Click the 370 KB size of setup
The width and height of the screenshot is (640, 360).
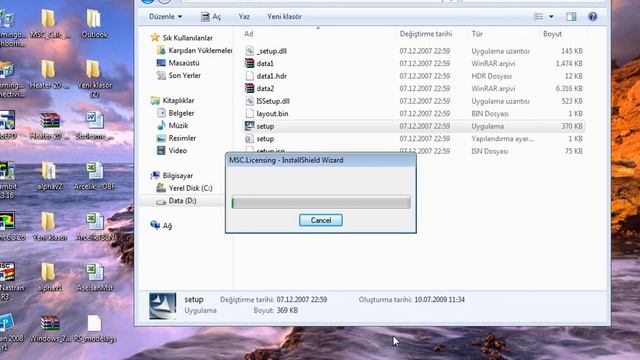pos(572,126)
